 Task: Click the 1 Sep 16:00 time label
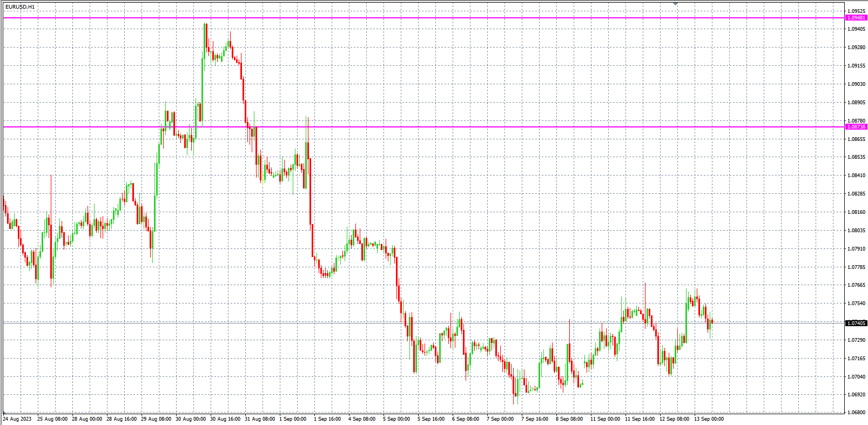click(327, 419)
